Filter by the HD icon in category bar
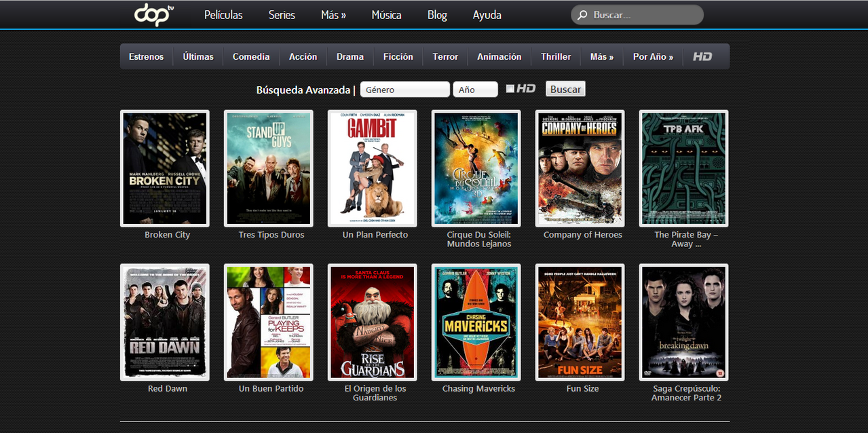868x433 pixels. pos(702,57)
